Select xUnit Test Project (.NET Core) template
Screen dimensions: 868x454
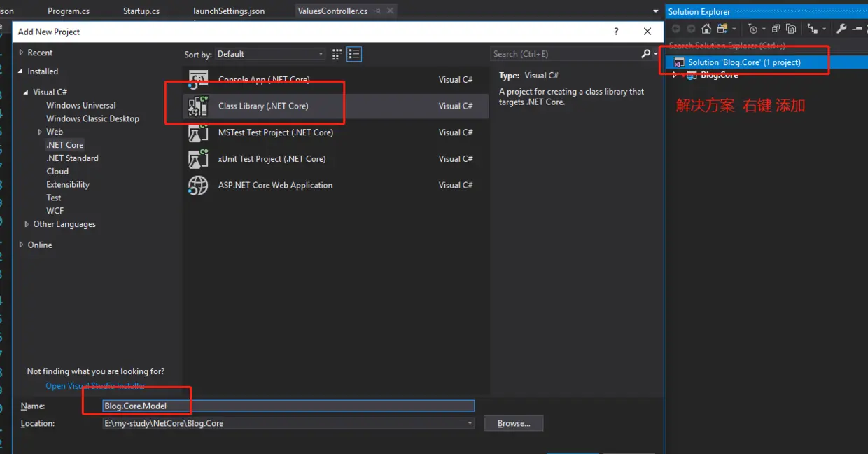(x=336, y=159)
